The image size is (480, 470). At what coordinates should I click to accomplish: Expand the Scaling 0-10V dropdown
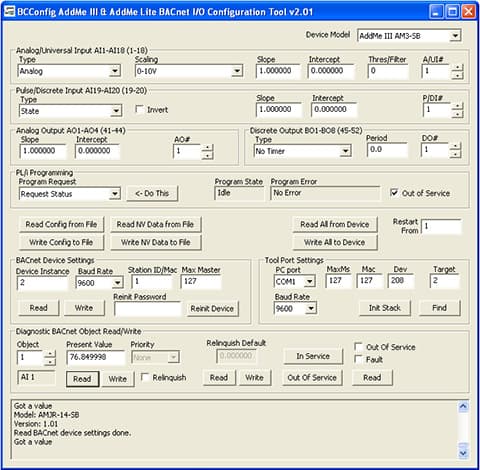(x=237, y=71)
